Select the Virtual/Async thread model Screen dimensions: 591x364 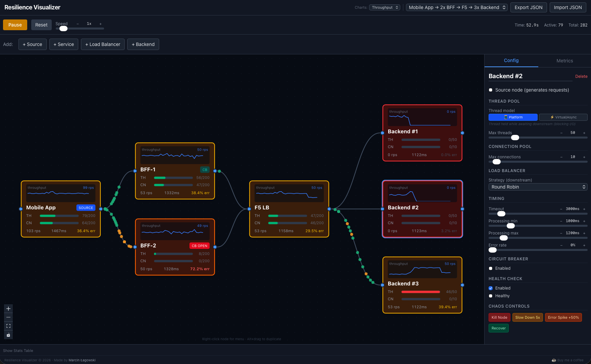coord(563,117)
